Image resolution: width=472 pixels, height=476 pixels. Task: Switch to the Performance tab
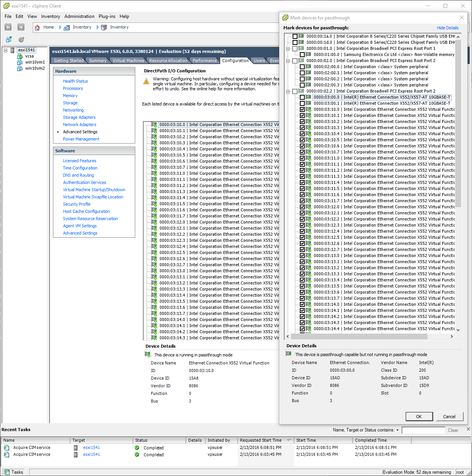[x=205, y=61]
